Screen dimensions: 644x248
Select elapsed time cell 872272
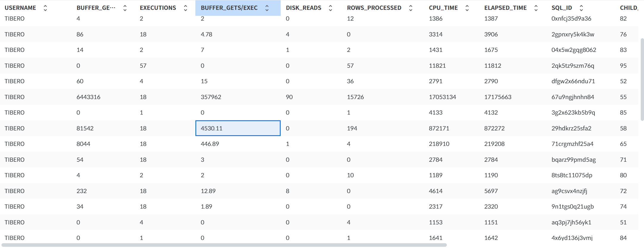coord(494,128)
